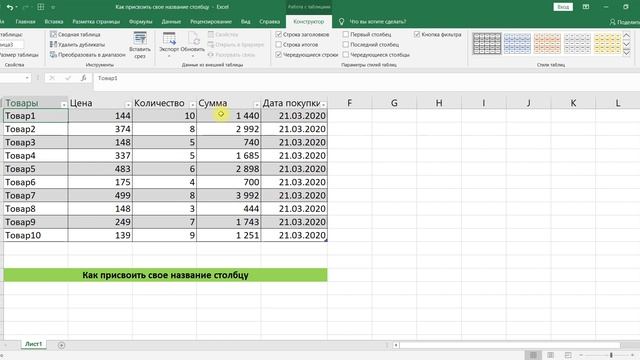
Task: Open the Главная ribbon tab
Action: 25,22
